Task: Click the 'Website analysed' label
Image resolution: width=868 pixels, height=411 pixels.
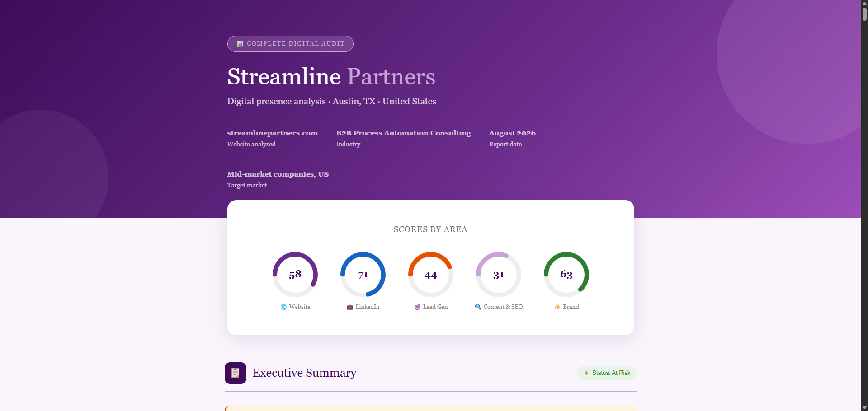Action: pos(251,144)
